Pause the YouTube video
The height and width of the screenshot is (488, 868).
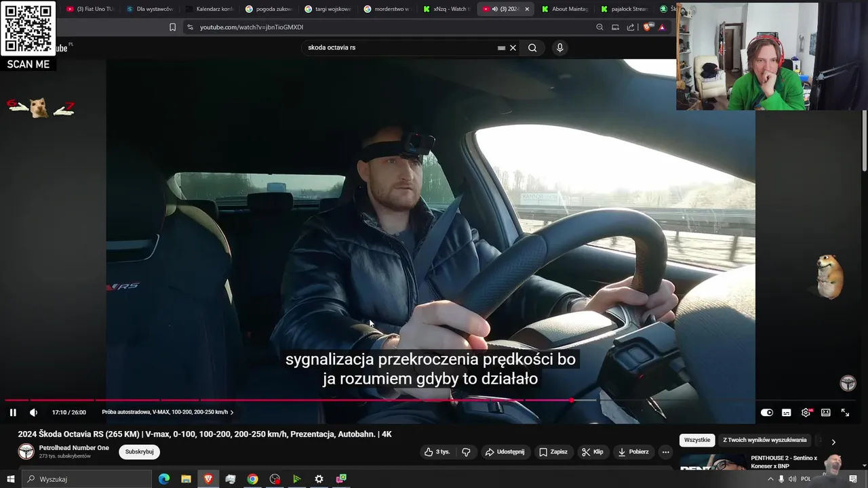click(x=13, y=412)
